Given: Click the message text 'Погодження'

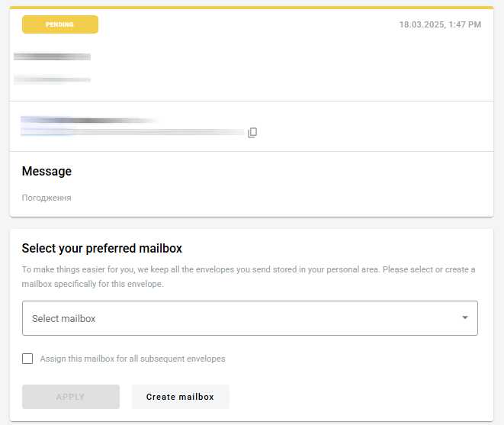Looking at the screenshot, I should click(x=47, y=198).
